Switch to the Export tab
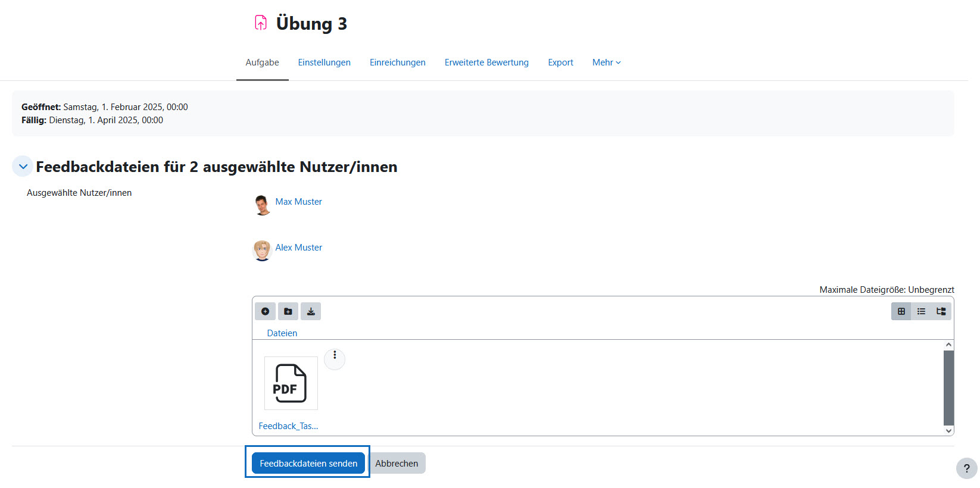Screen dimensions: 980x488 click(x=561, y=62)
